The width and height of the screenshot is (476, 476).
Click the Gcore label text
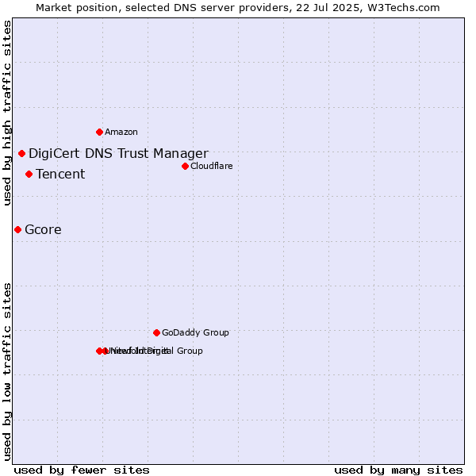coord(43,229)
